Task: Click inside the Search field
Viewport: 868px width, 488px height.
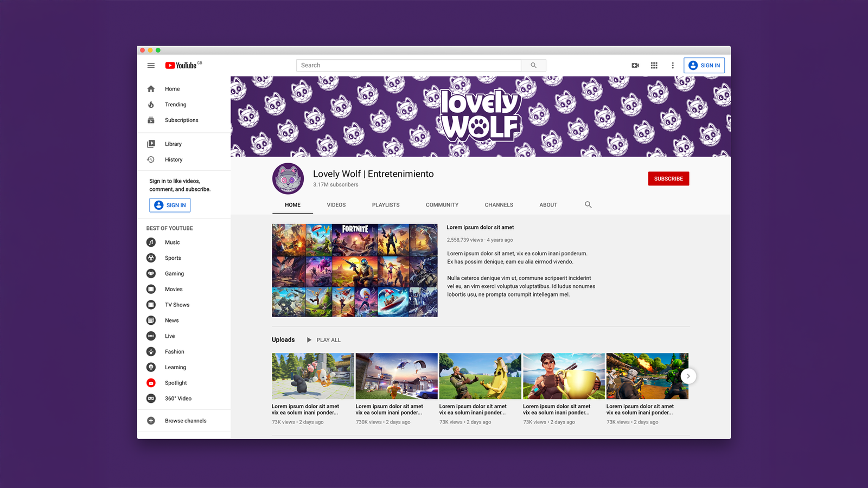Action: coord(409,66)
